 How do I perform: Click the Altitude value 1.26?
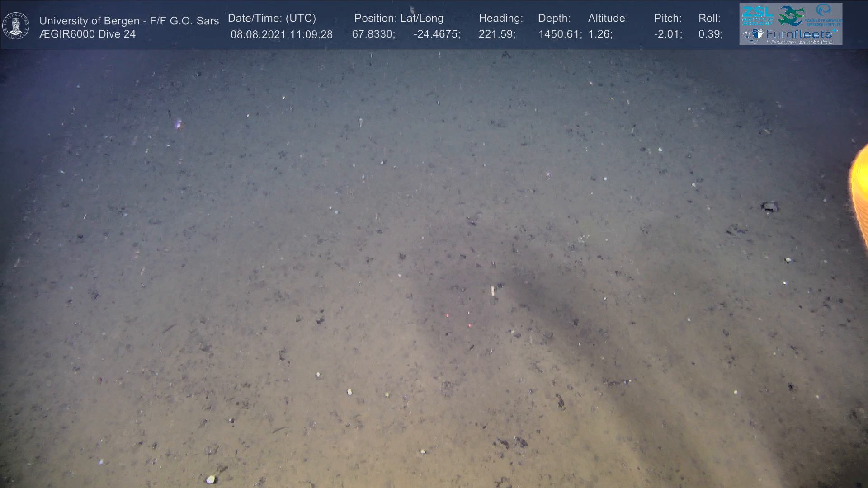(x=600, y=34)
